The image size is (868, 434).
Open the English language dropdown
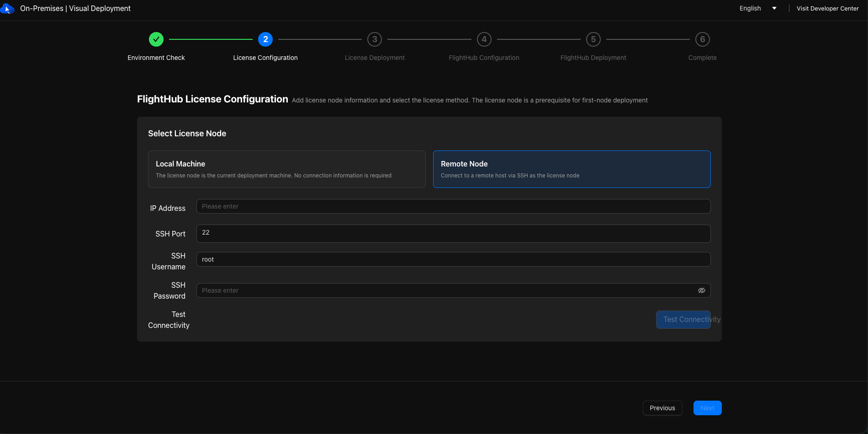(758, 8)
